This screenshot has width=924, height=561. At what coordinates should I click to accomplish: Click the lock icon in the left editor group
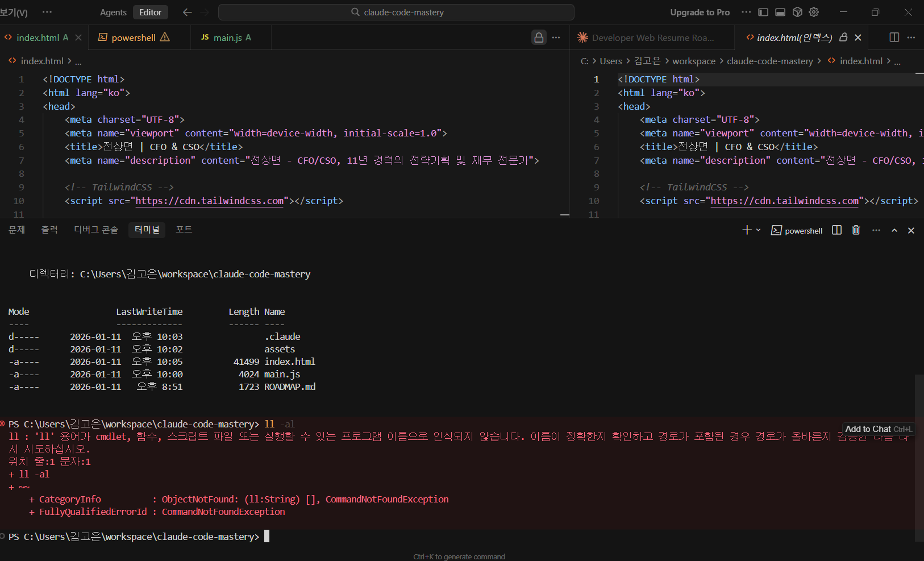[539, 38]
